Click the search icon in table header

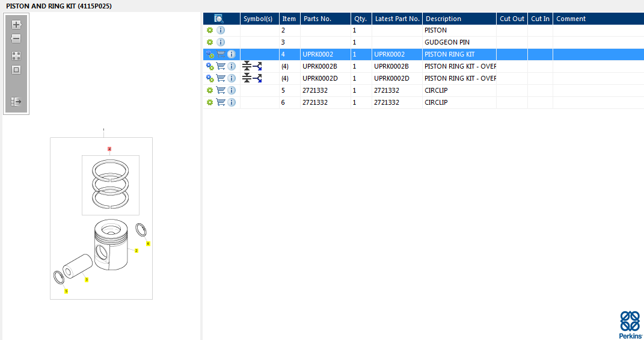click(219, 19)
